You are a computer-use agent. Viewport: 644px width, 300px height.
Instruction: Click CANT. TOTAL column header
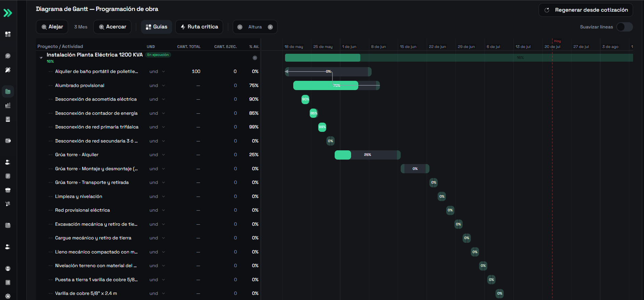point(189,47)
